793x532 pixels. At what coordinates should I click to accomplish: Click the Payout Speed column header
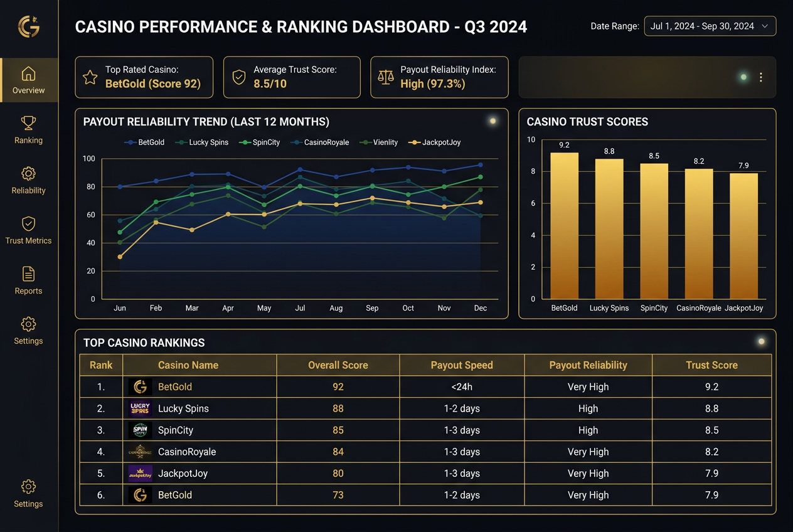pyautogui.click(x=462, y=365)
